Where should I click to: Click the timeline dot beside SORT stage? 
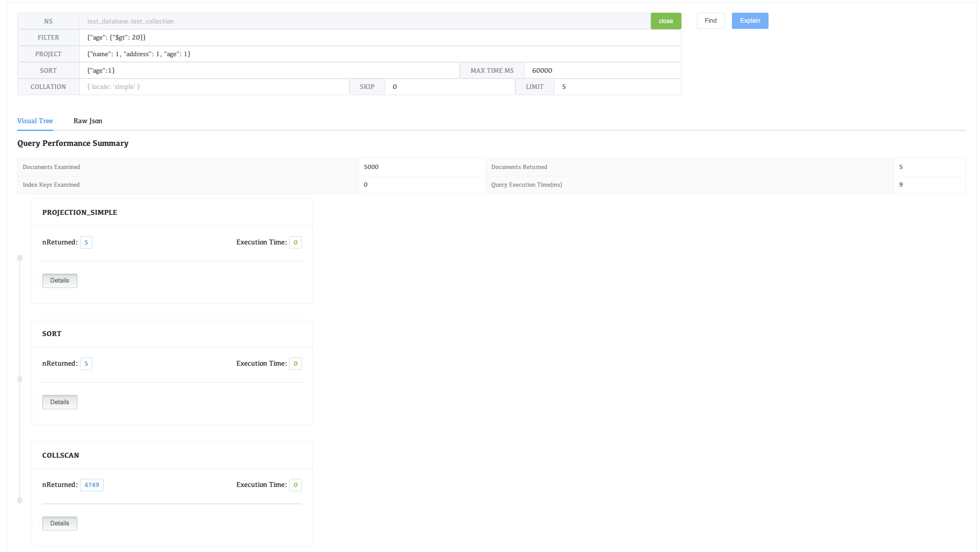pos(20,379)
